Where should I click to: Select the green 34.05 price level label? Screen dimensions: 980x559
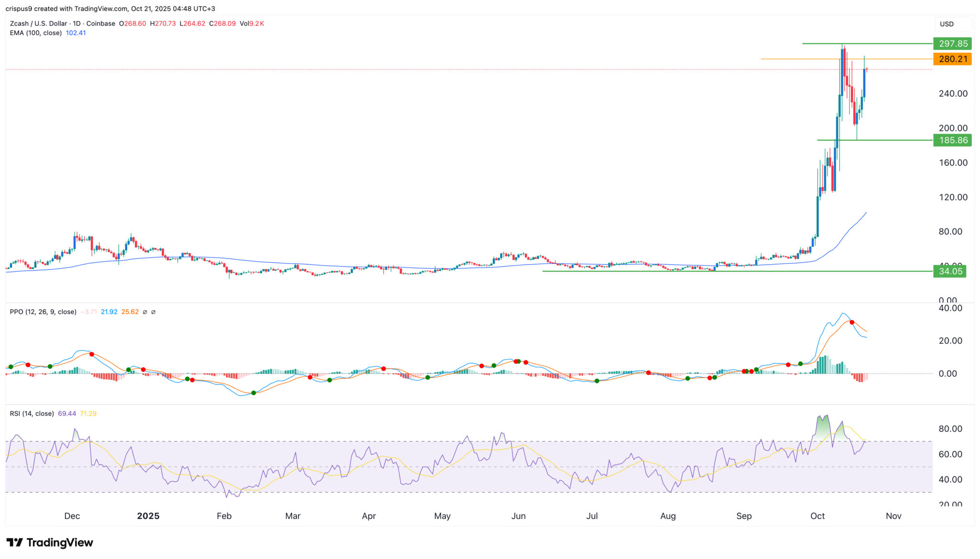click(x=950, y=271)
